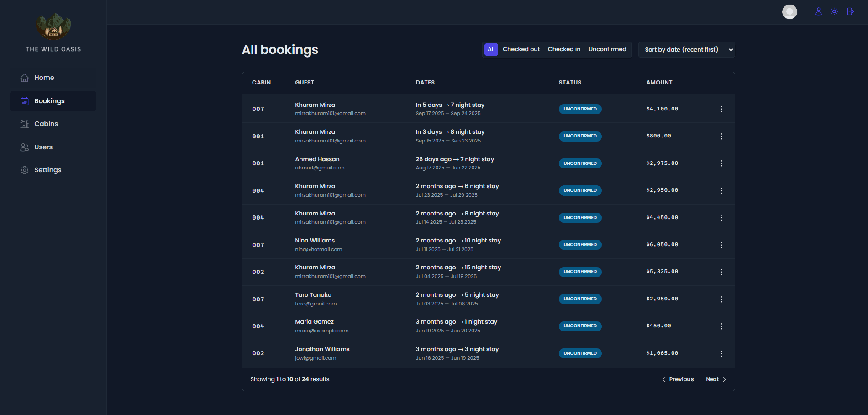Click the Previous page button
The height and width of the screenshot is (415, 868).
tap(678, 379)
